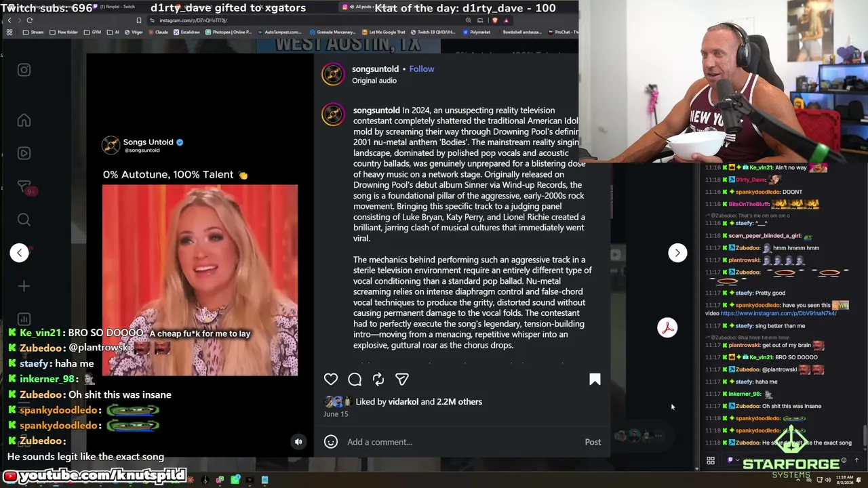This screenshot has width=868, height=488.
Task: Click the Adobe Acrobat floating icon
Action: (667, 328)
